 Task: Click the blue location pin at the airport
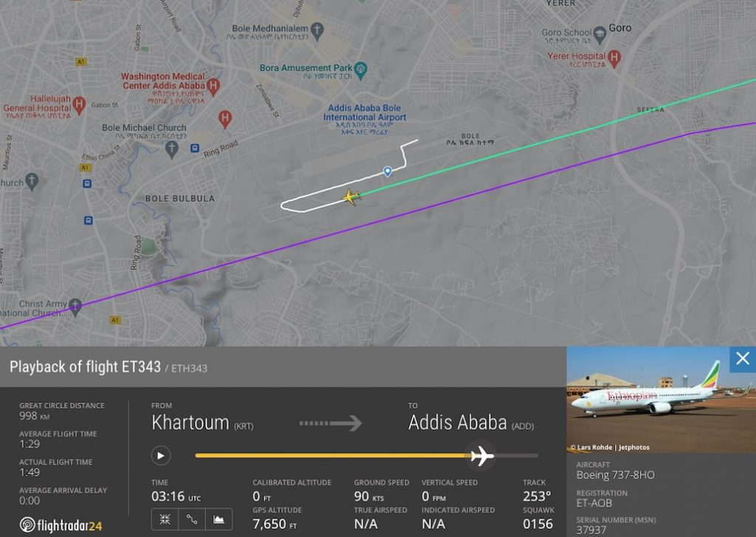click(388, 171)
